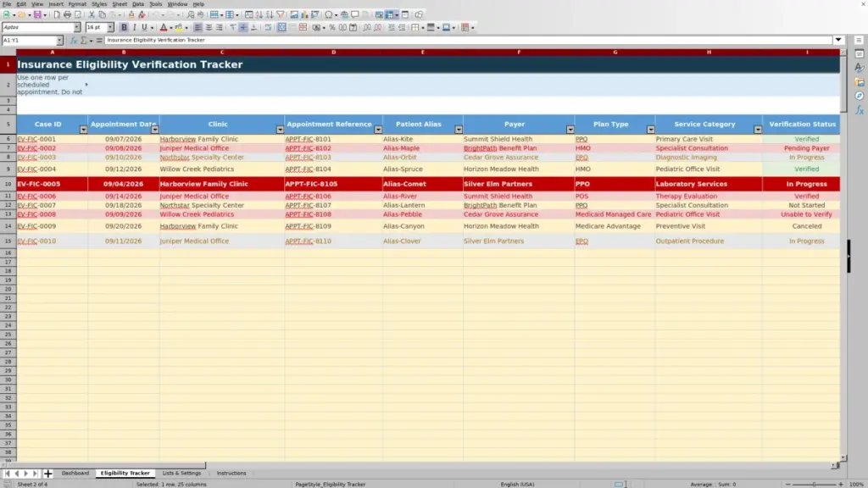Image resolution: width=868 pixels, height=488 pixels.
Task: Click the APPT-FIC-8106 reference link
Action: coord(308,196)
